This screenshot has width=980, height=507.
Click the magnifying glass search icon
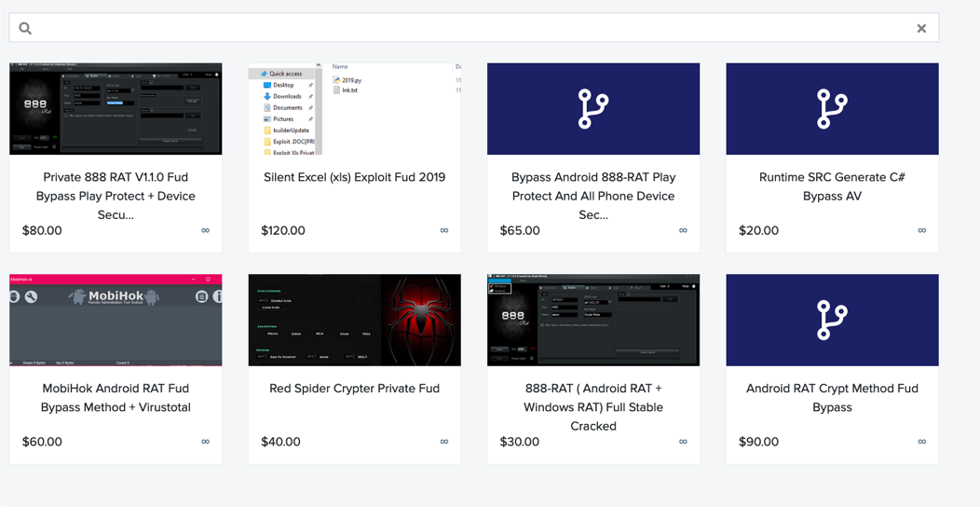click(25, 29)
